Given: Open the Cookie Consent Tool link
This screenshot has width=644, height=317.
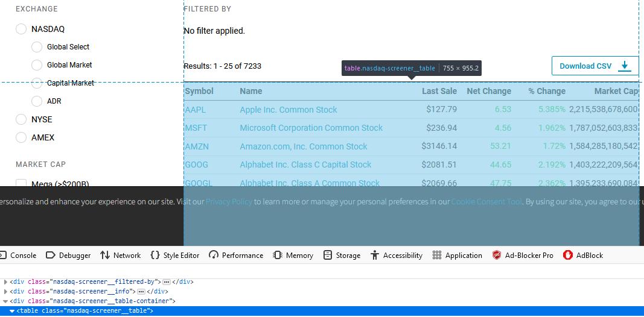Looking at the screenshot, I should 486,201.
